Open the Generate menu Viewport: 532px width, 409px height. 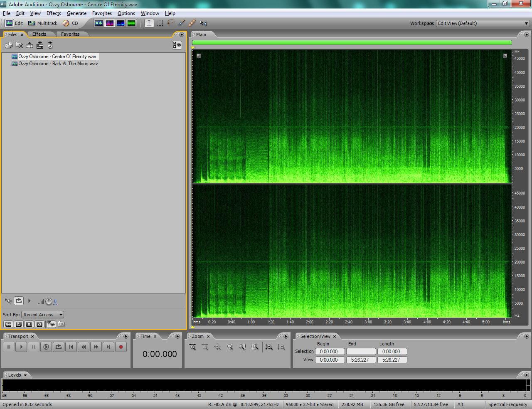[76, 13]
